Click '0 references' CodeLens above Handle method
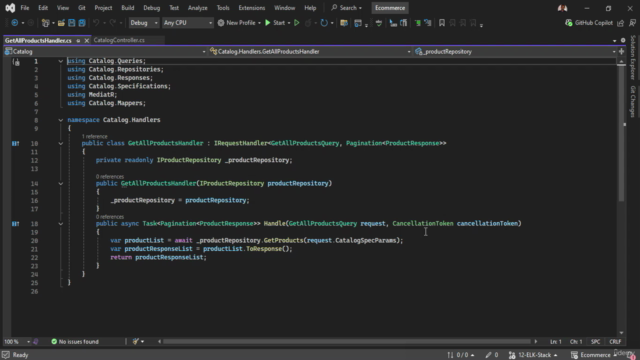640x360 pixels. 110,217
